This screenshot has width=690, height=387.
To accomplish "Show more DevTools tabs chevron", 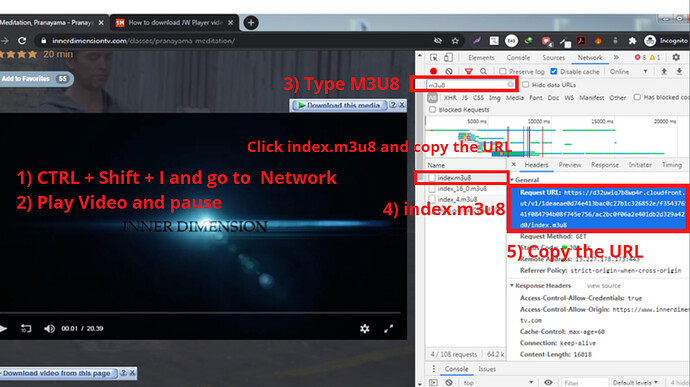I will click(616, 57).
